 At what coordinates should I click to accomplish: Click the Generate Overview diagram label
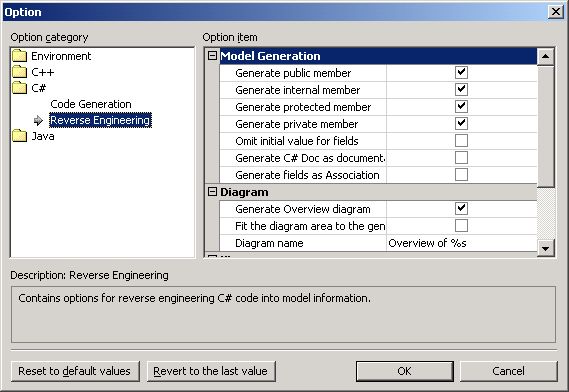pos(303,209)
